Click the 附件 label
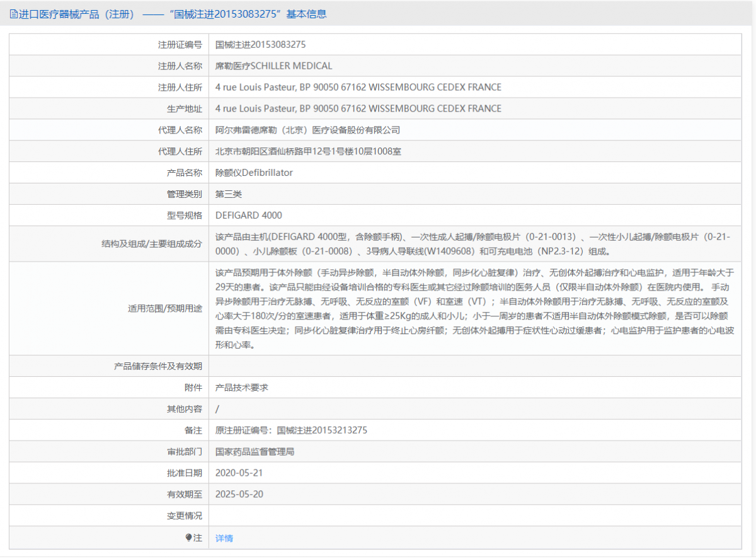The height and width of the screenshot is (559, 756). click(193, 388)
